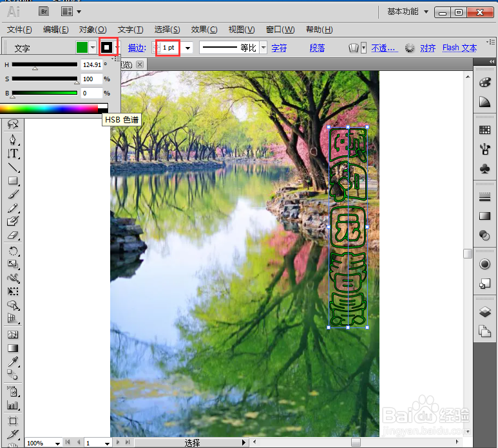The image size is (498, 448).
Task: Expand the green fill color dropdown
Action: pyautogui.click(x=93, y=48)
